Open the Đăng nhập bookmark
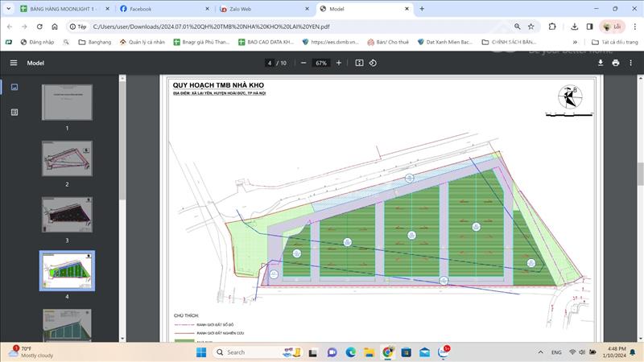 37,42
